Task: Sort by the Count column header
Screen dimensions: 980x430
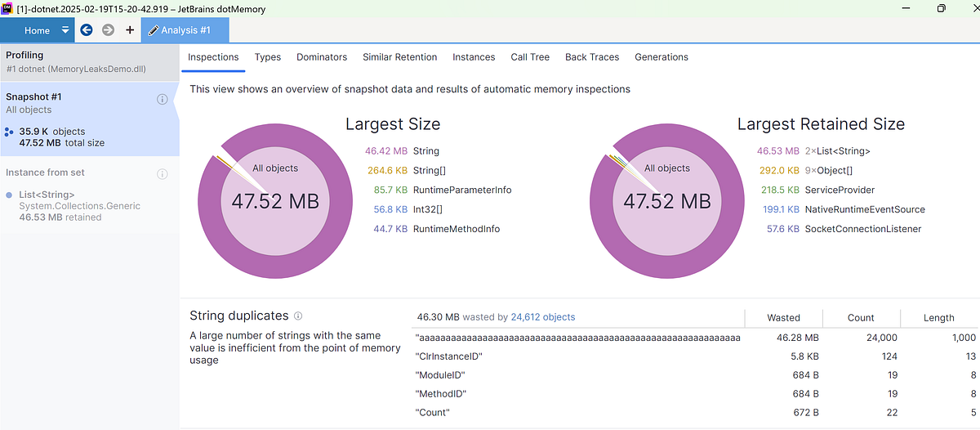Action: tap(861, 318)
